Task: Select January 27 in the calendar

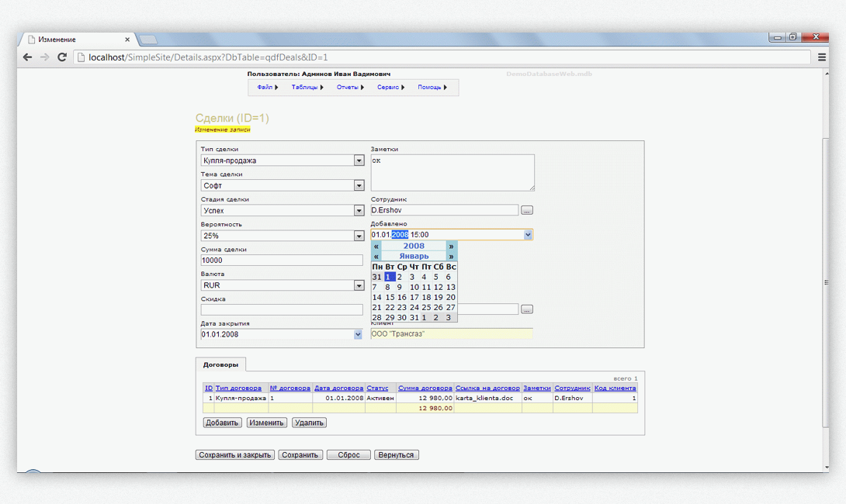Action: [x=451, y=308]
